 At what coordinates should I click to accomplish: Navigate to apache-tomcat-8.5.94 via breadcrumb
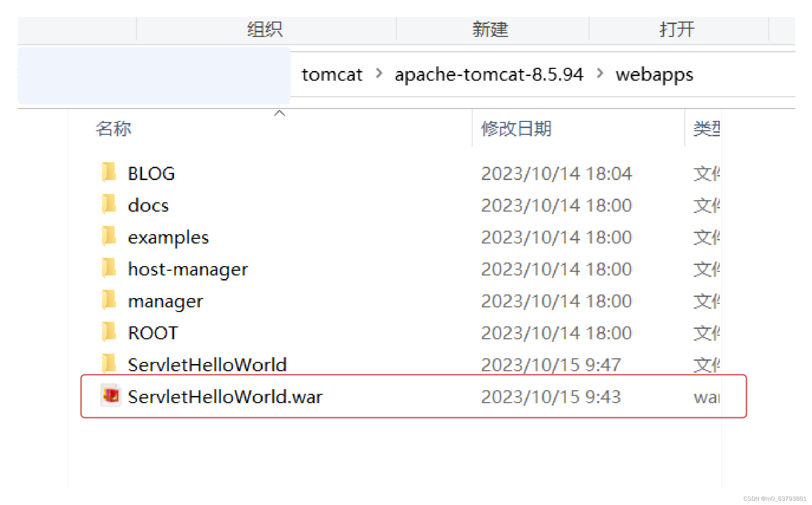[x=490, y=75]
